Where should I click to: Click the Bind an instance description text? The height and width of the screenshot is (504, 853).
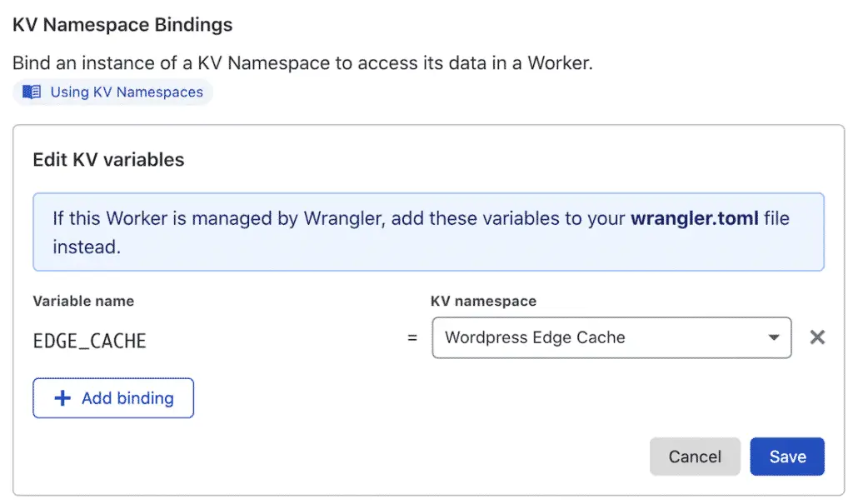click(302, 63)
